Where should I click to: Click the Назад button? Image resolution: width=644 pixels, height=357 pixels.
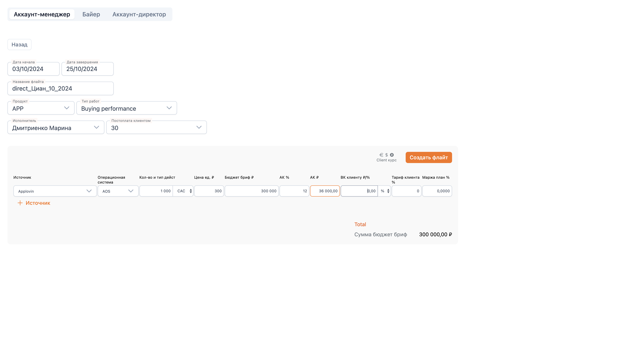(x=20, y=45)
